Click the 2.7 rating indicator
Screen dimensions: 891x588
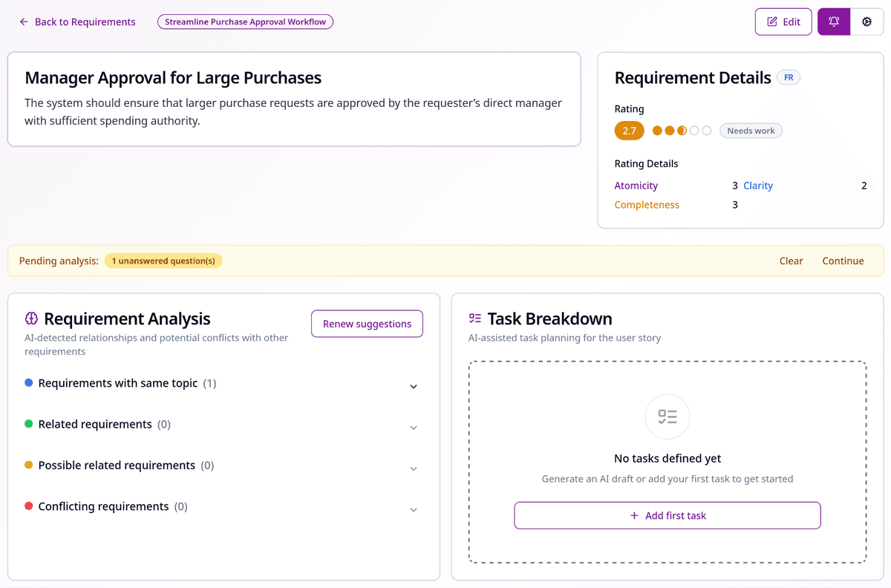(x=629, y=131)
